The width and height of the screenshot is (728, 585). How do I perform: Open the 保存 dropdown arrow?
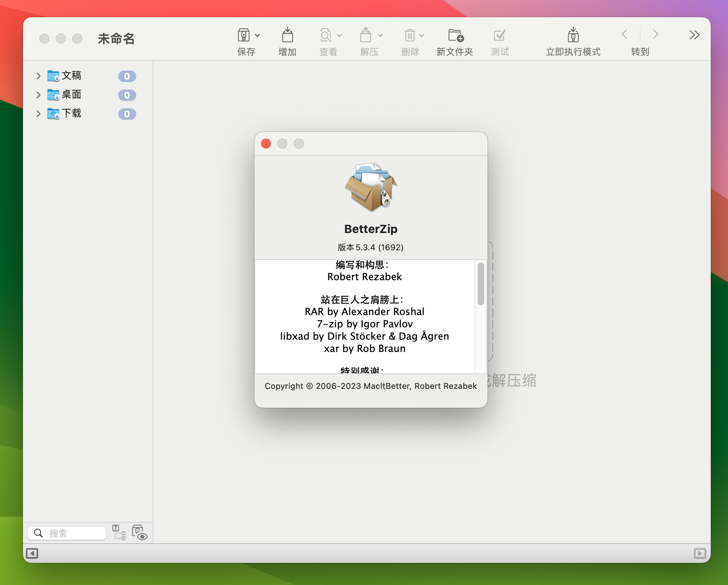click(x=258, y=35)
